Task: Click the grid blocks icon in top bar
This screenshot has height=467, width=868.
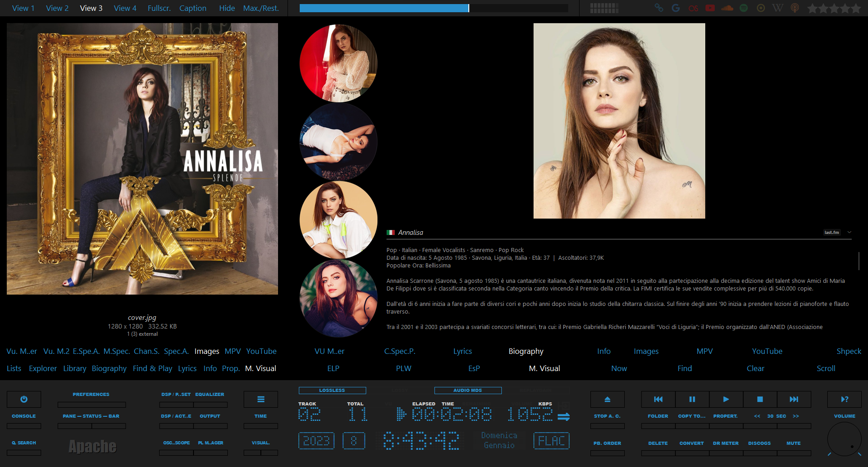Action: (604, 8)
